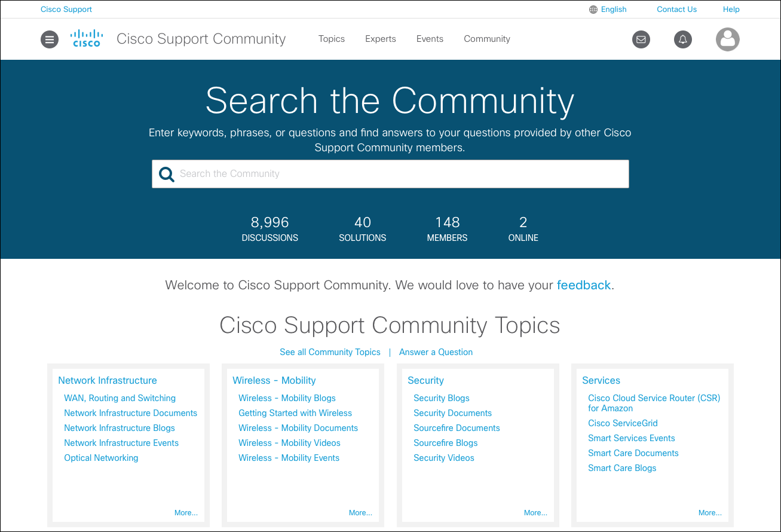781x532 pixels.
Task: Click the feedback link
Action: coord(584,285)
